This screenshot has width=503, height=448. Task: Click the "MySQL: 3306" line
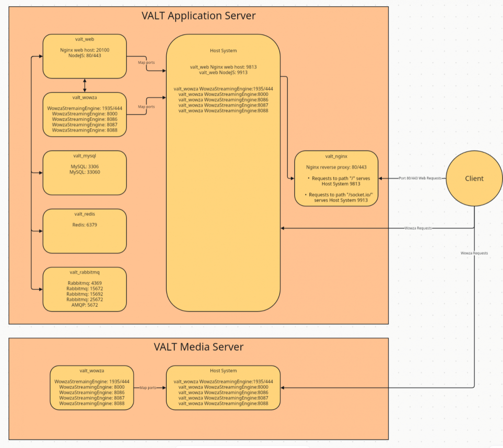(85, 167)
